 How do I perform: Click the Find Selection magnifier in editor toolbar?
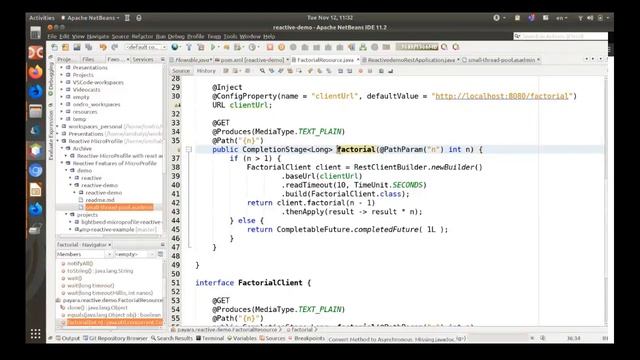[x=262, y=71]
